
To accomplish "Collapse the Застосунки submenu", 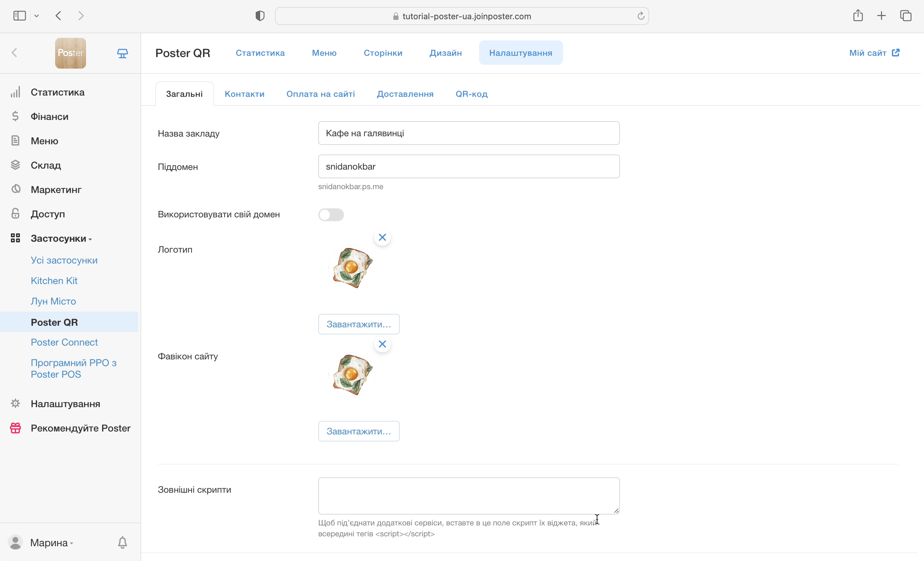I will (61, 238).
